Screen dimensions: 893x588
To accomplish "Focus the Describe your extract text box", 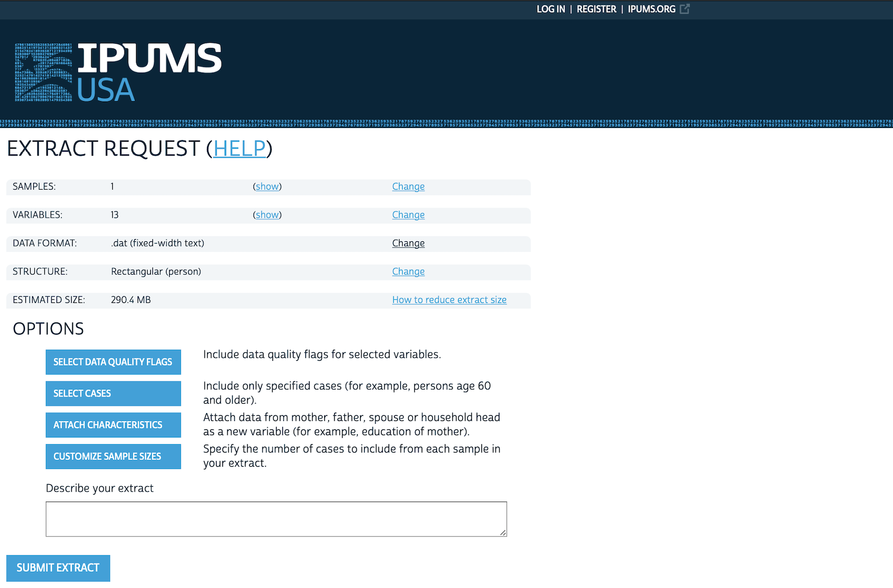I will click(x=276, y=519).
